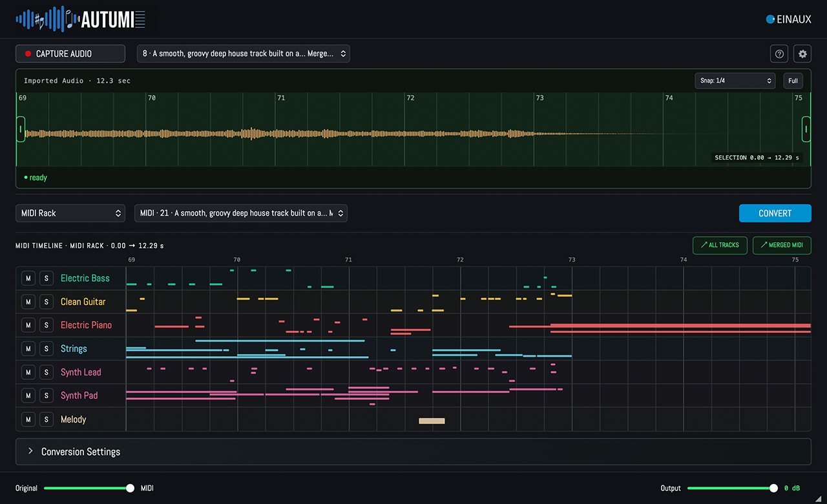Mute the Melody track
The image size is (827, 504).
click(28, 419)
